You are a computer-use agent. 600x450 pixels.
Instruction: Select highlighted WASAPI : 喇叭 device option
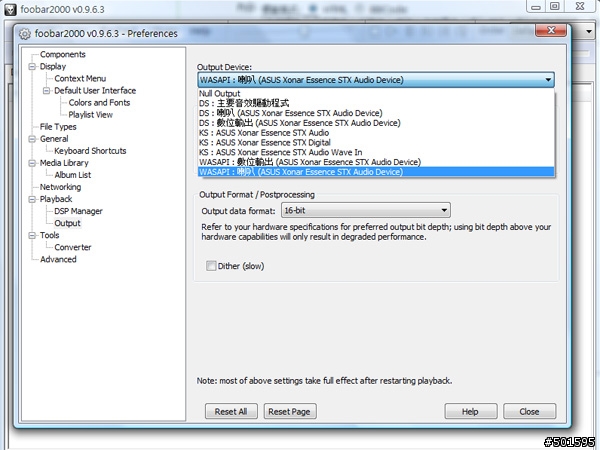click(x=376, y=172)
